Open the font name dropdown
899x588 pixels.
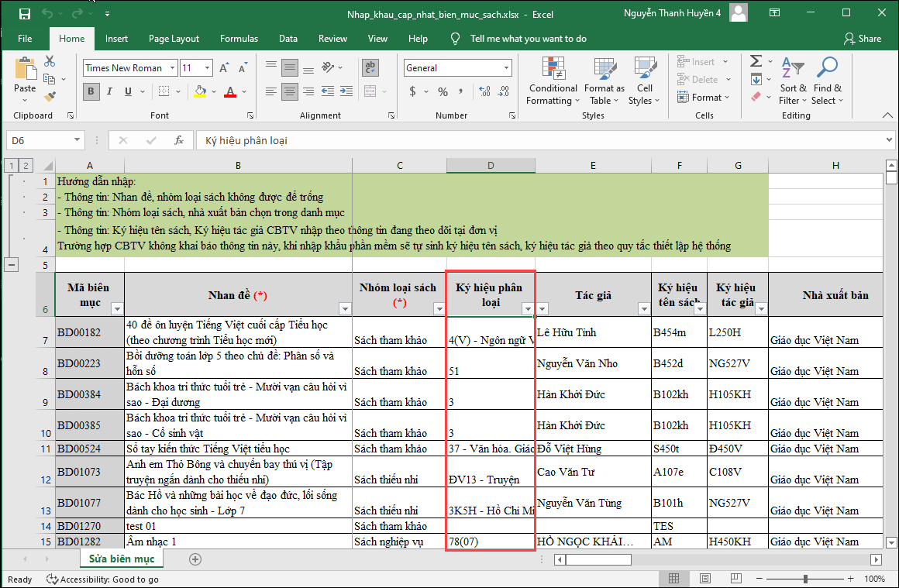(x=172, y=68)
